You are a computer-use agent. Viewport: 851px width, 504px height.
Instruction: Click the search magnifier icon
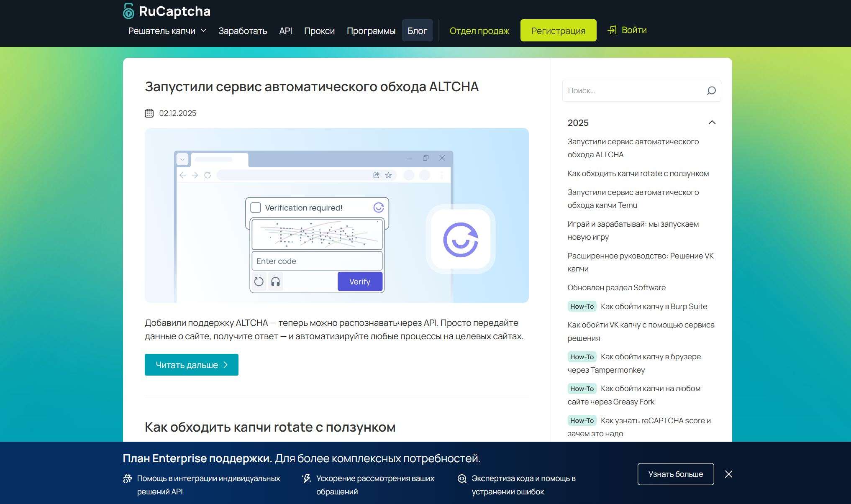point(711,91)
